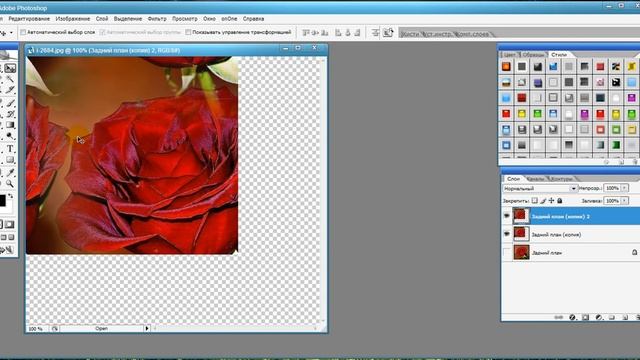Open the Изображение menu
640x360 pixels.
tap(73, 19)
